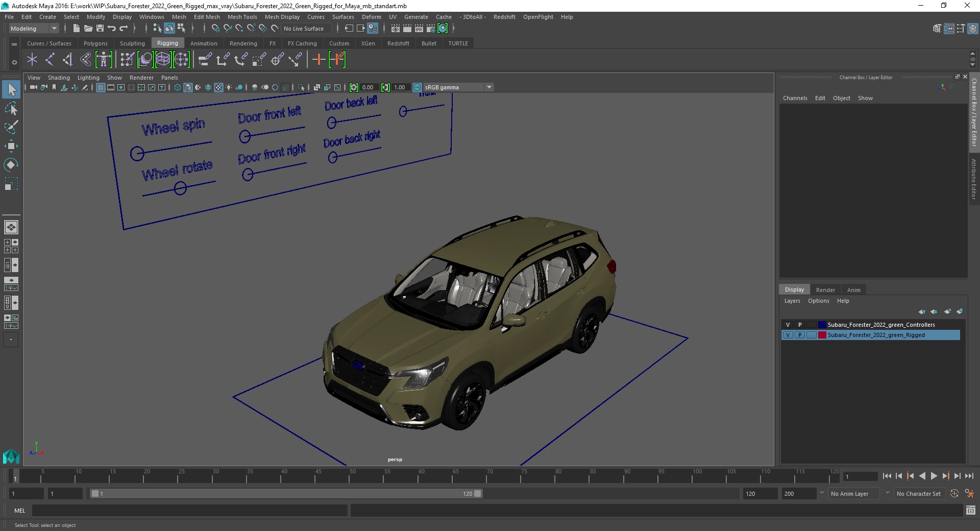Open shelf options gear menu
Image resolution: width=980 pixels, height=531 pixels.
[x=14, y=62]
